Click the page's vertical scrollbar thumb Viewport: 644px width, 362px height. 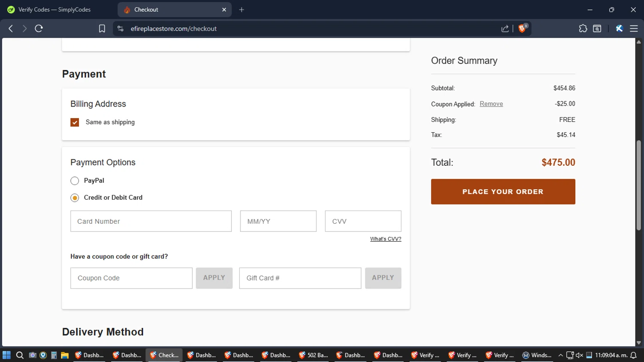tap(639, 186)
